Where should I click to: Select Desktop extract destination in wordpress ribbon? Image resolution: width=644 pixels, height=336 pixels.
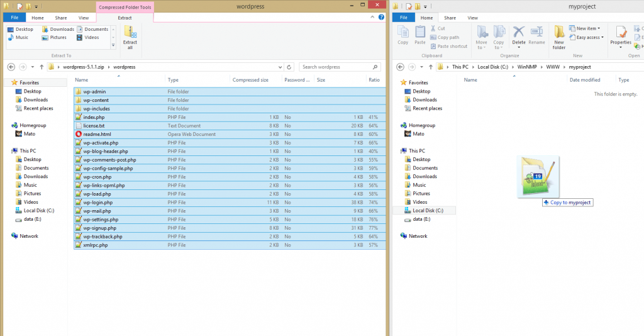click(x=21, y=29)
